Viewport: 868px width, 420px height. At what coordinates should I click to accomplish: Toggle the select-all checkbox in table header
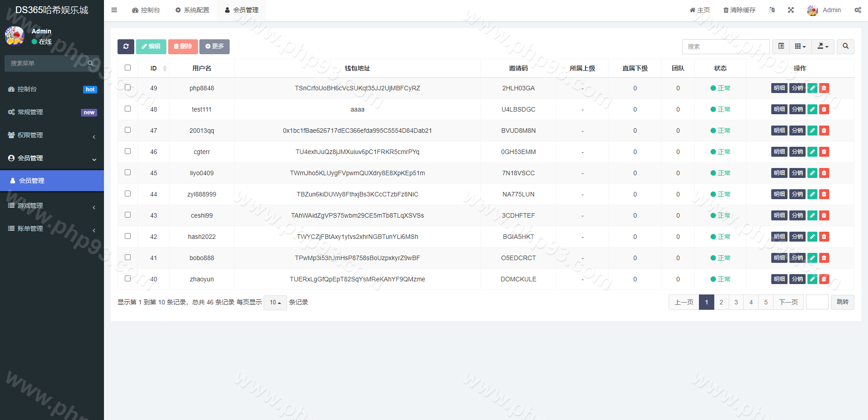(128, 68)
